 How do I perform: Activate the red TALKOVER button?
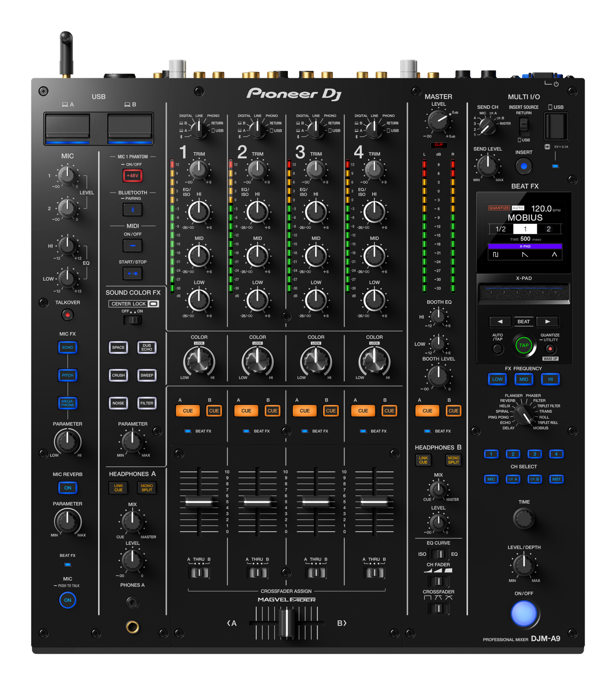(68, 315)
